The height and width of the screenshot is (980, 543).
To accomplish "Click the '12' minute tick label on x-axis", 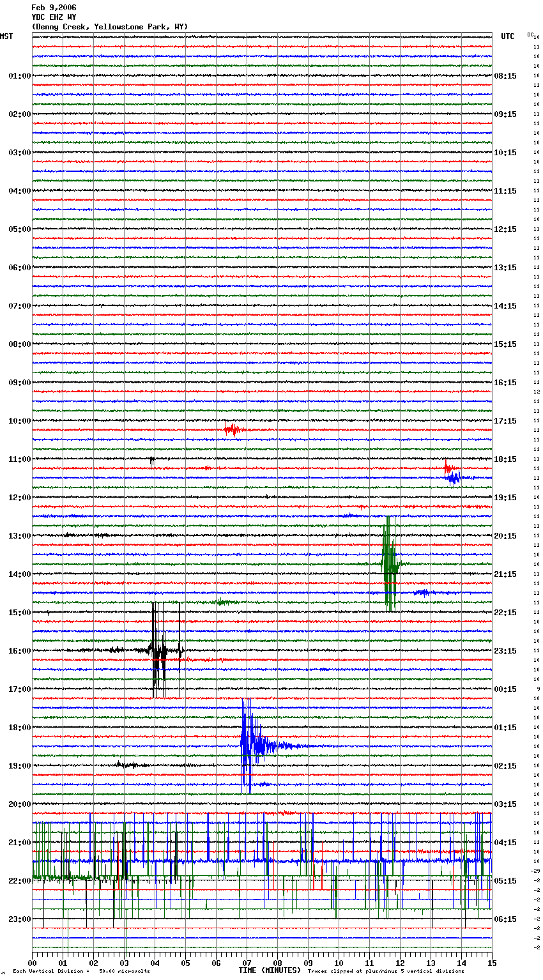I will tap(400, 963).
